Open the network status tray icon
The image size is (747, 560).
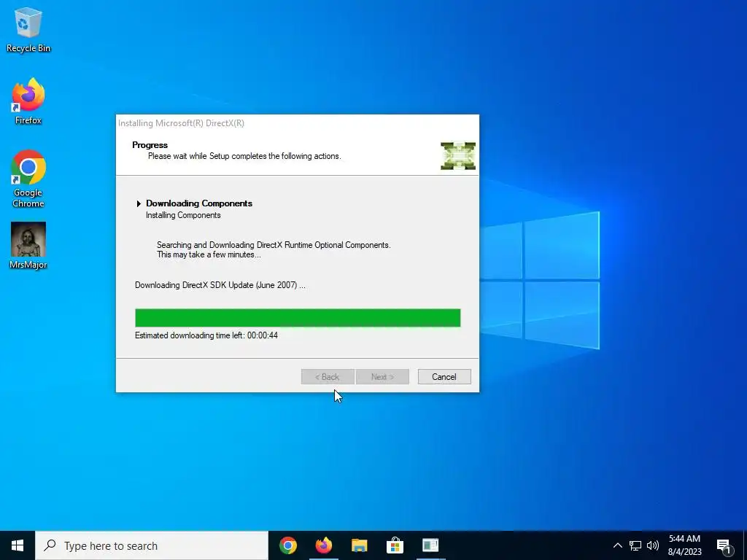(635, 545)
